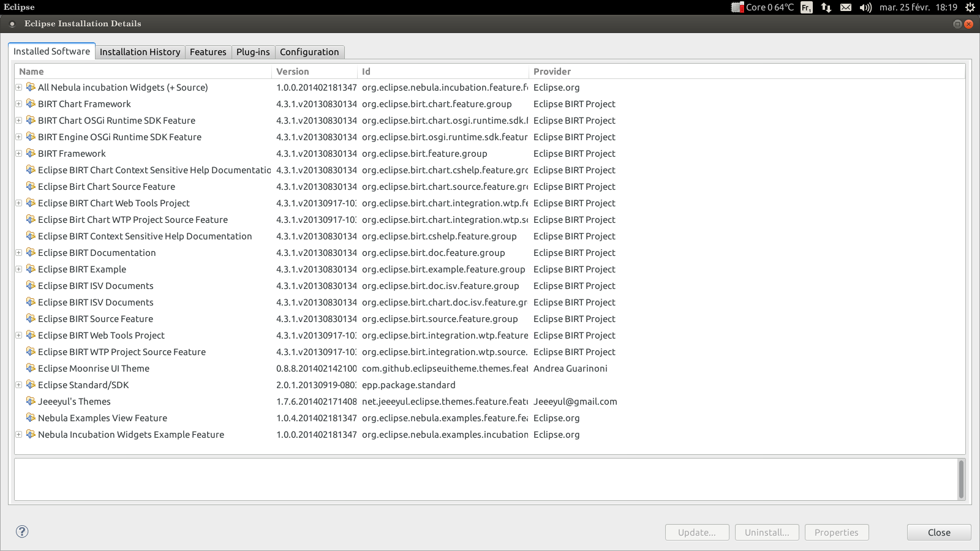Image resolution: width=980 pixels, height=551 pixels.
Task: Open the volume indicator in top panel
Action: [865, 7]
